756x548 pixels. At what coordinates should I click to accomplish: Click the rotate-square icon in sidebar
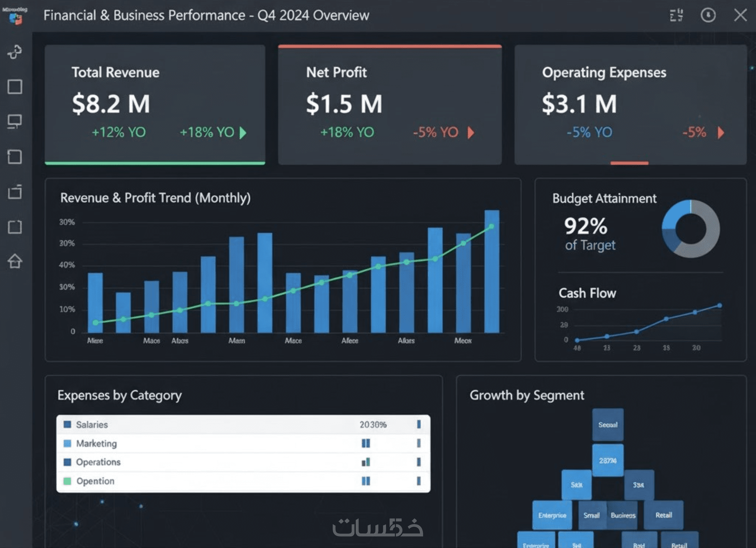pos(15,157)
